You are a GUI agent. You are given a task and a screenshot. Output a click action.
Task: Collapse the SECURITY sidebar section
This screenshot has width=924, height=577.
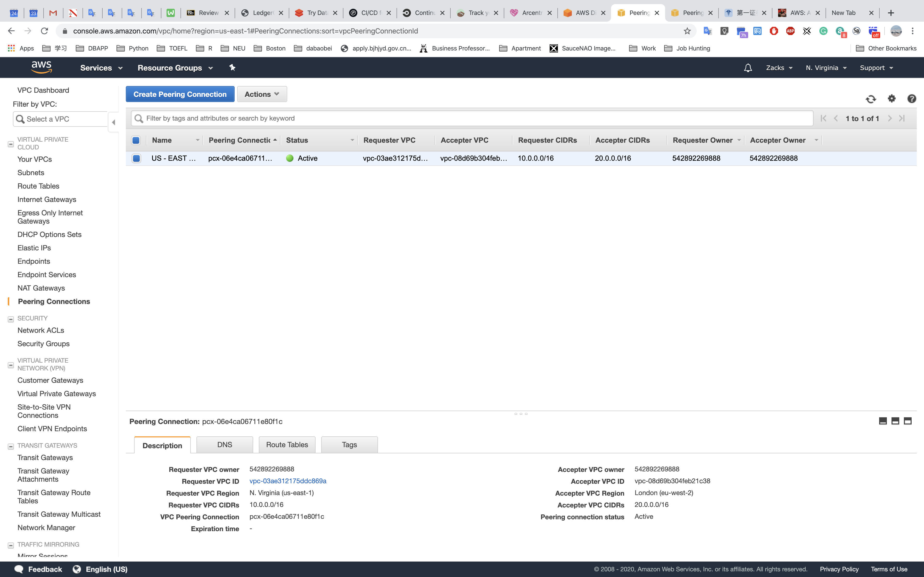[11, 319]
